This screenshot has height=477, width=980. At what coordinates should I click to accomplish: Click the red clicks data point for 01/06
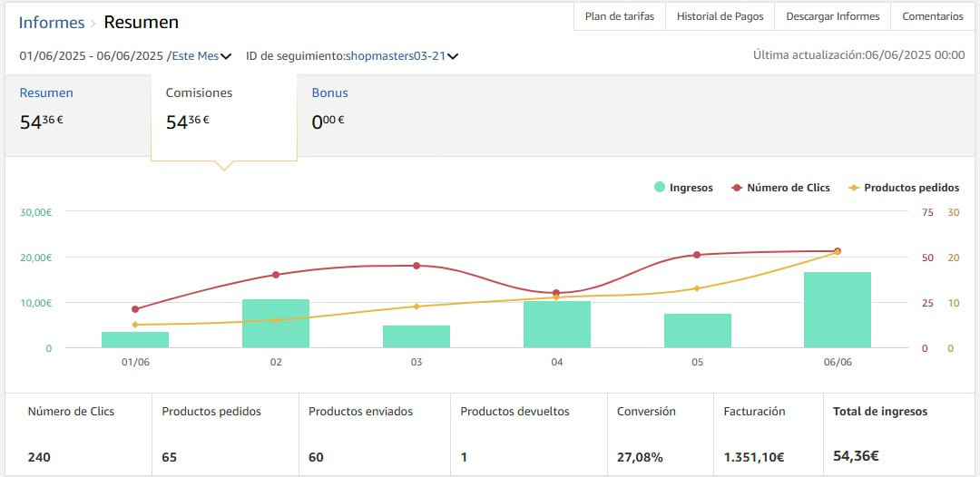pyautogui.click(x=135, y=309)
